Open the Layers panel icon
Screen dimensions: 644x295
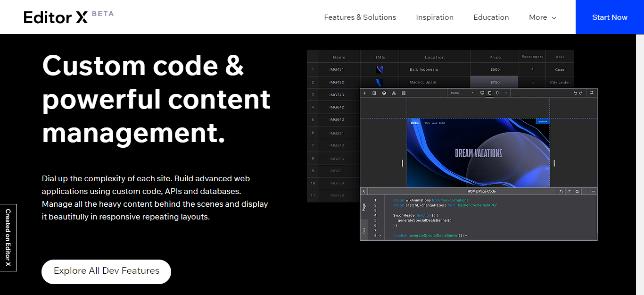pos(384,93)
